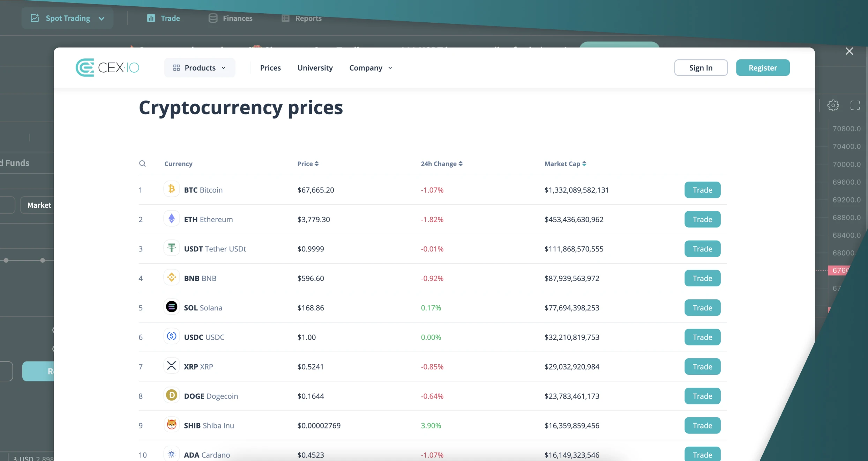Click the Ethereum coin icon
This screenshot has width=868, height=461.
coord(171,219)
